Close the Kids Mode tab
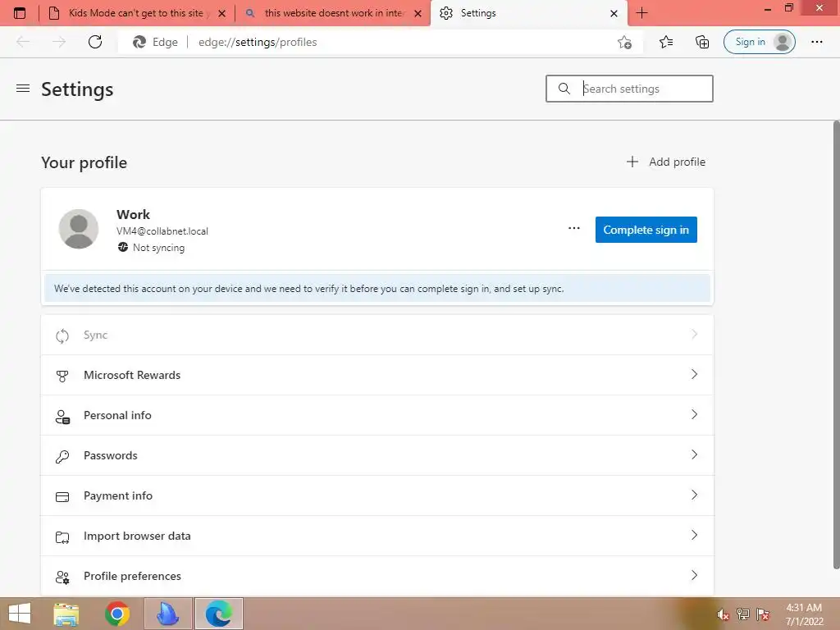The width and height of the screenshot is (840, 630). [221, 13]
